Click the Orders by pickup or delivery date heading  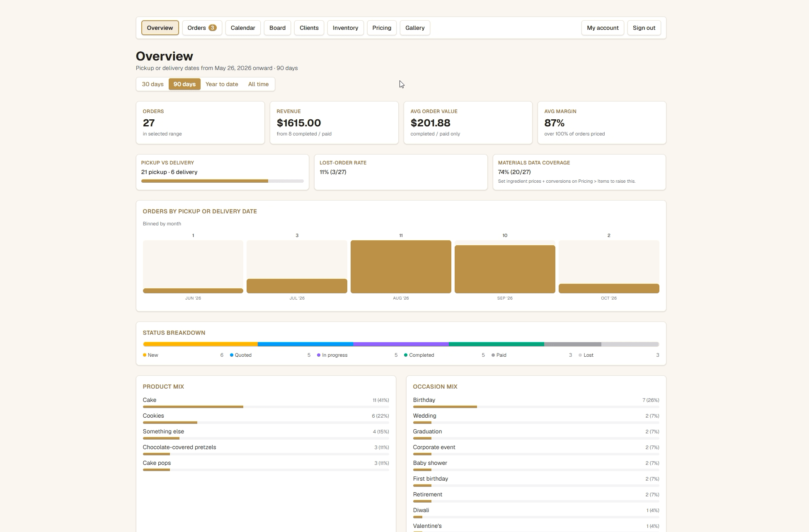click(x=200, y=211)
